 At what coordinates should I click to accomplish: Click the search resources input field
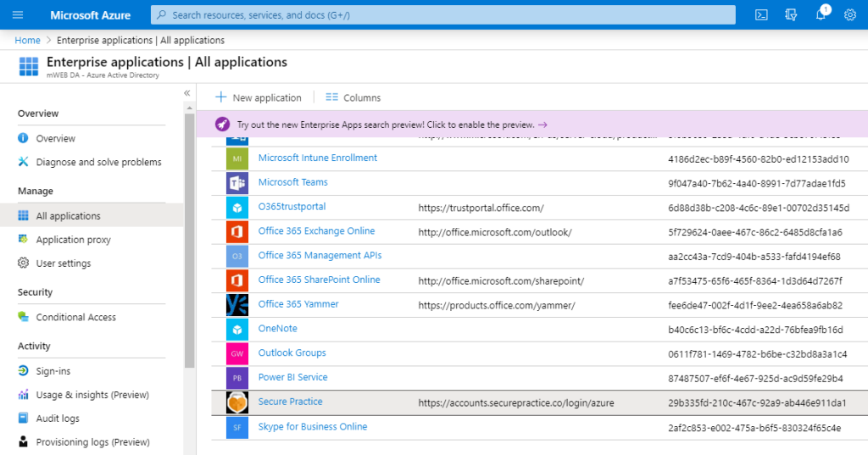(441, 15)
